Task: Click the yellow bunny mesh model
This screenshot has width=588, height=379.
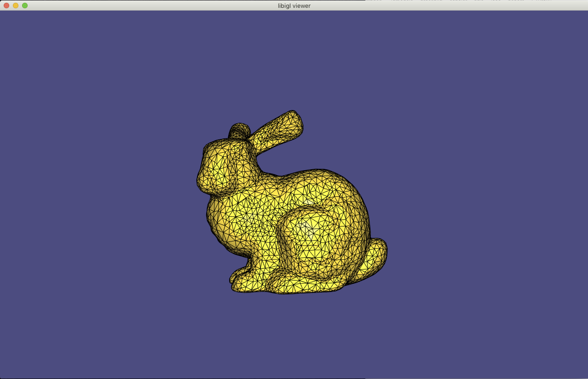Action: coord(292,202)
